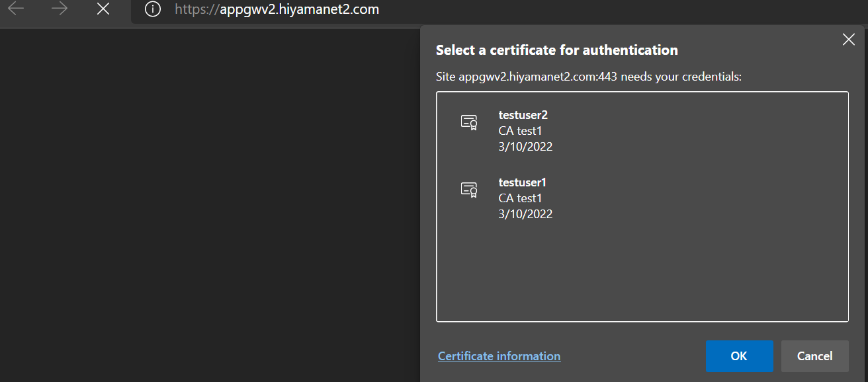
Task: Click the certificate icon beside testuser2
Action: coord(469,122)
